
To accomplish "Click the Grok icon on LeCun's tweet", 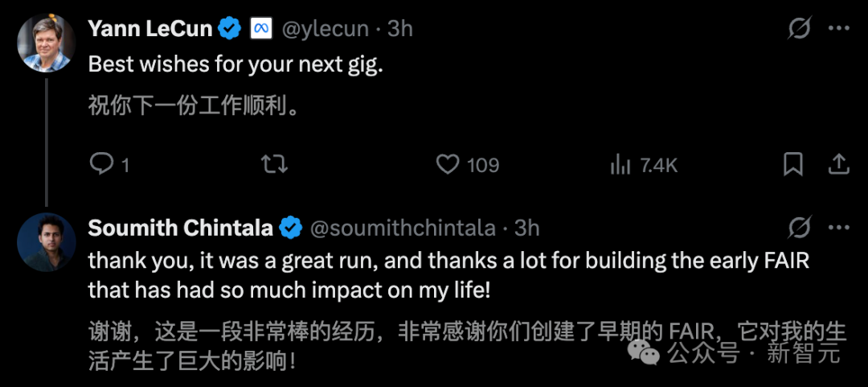I will pyautogui.click(x=799, y=29).
